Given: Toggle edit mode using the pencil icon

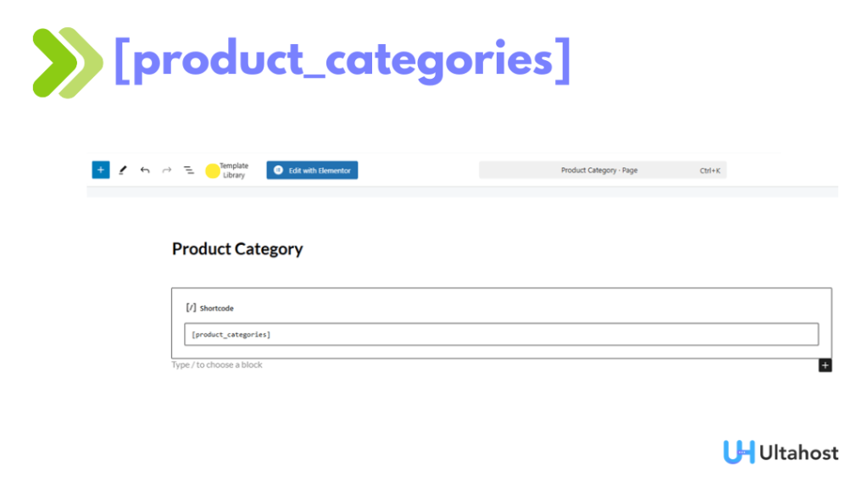Looking at the screenshot, I should (122, 169).
